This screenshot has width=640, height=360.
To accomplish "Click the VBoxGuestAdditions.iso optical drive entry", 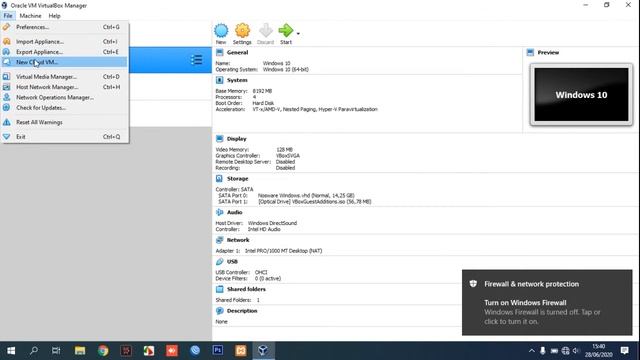I will tap(314, 202).
